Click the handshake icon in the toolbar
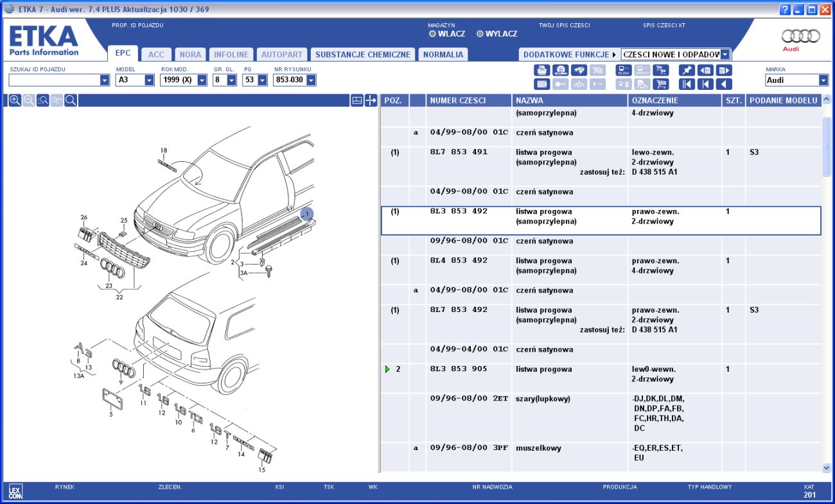Viewport: 835px width, 504px height. point(579,70)
